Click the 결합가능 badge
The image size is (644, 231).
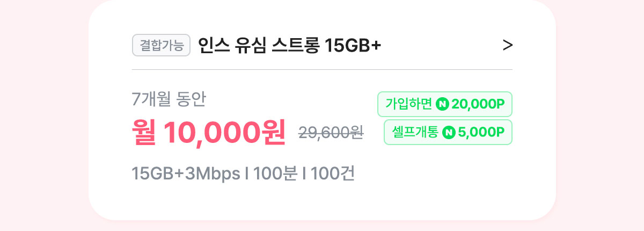point(162,46)
